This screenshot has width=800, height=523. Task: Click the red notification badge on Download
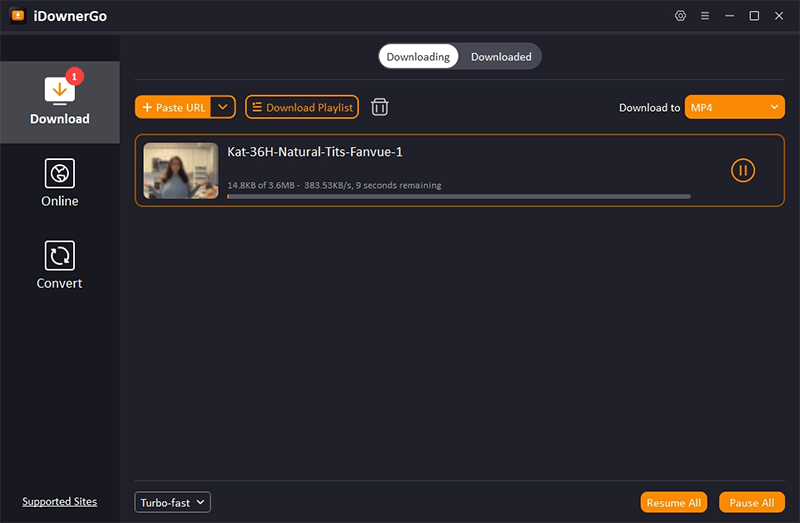(74, 77)
